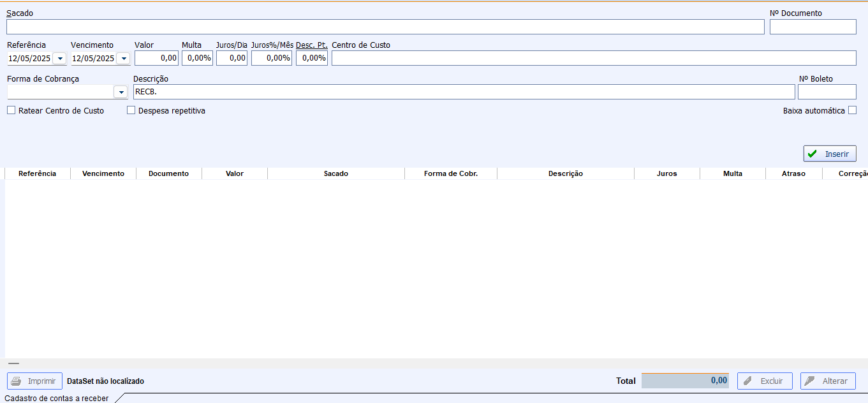Toggle Despesa repetitiva checkbox
This screenshot has width=868, height=403.
tap(131, 110)
